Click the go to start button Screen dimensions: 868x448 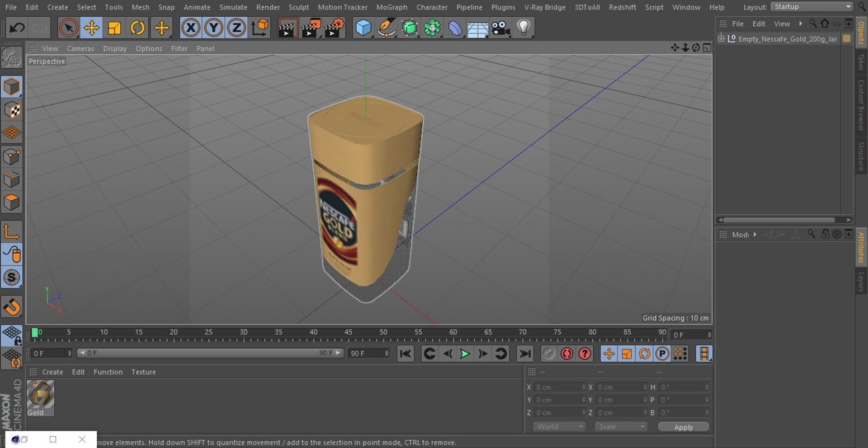coord(406,354)
